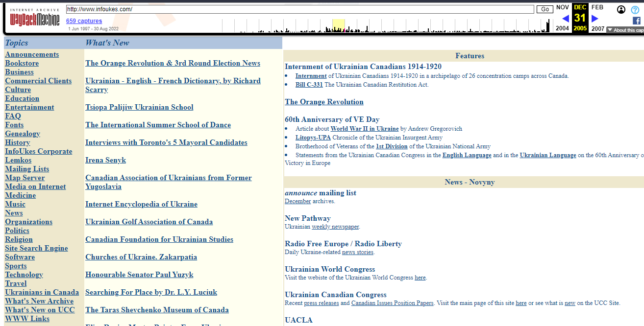The width and height of the screenshot is (644, 326).
Task: Open the user account icon
Action: (621, 9)
